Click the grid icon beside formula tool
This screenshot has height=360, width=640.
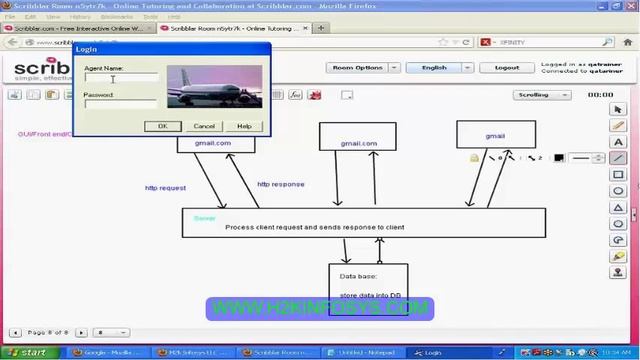coord(278,95)
